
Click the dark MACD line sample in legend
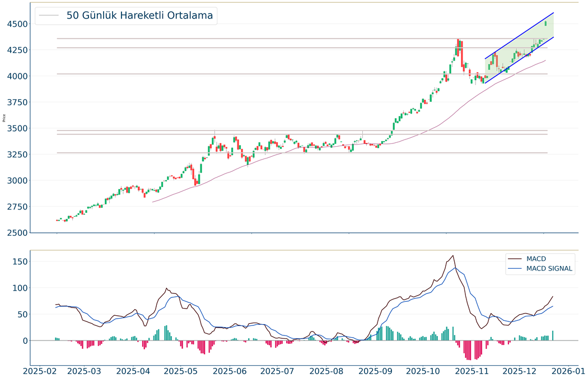pos(515,259)
